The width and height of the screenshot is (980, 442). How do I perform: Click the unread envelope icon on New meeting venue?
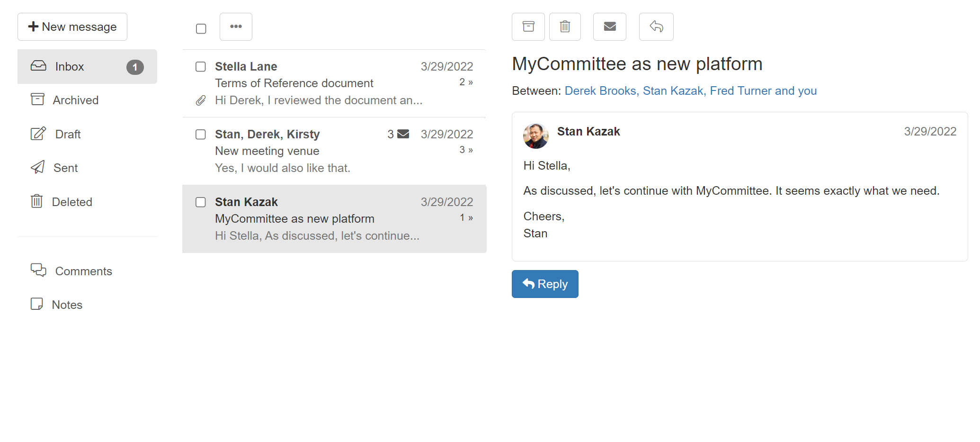tap(403, 134)
